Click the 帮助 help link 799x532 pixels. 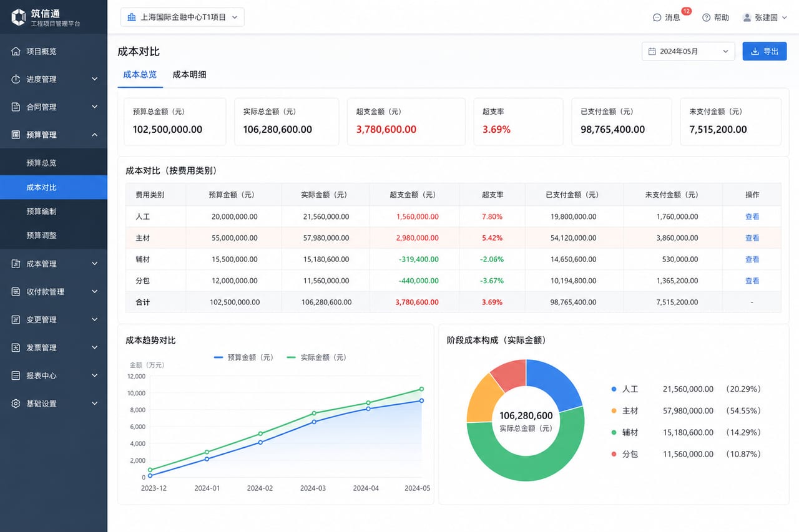[x=716, y=17]
